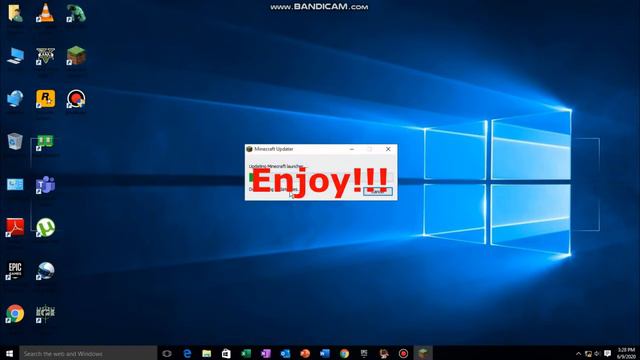
Task: Open OneNote from the taskbar
Action: [265, 353]
